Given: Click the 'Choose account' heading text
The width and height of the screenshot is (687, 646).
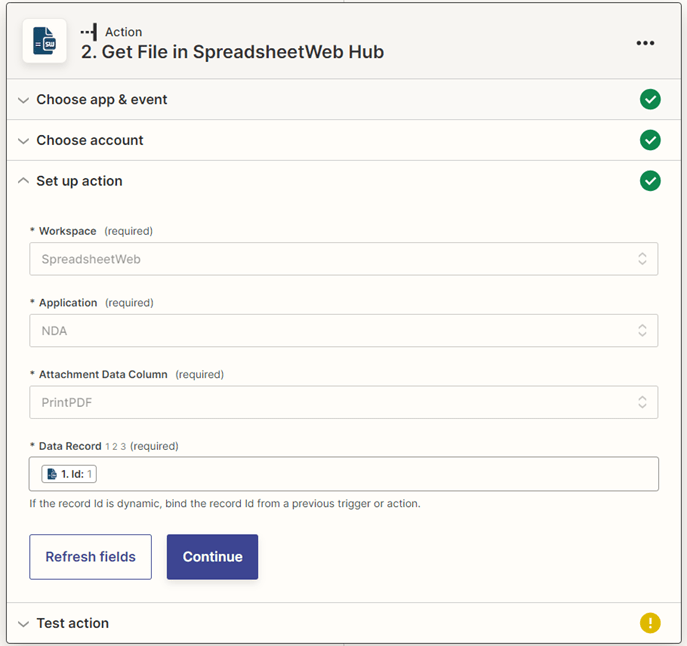Looking at the screenshot, I should tap(90, 140).
